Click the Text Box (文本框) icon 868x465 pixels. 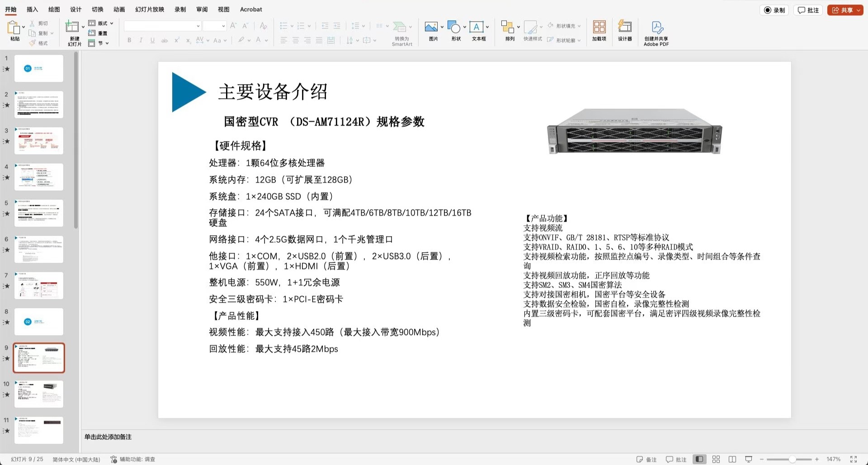476,27
